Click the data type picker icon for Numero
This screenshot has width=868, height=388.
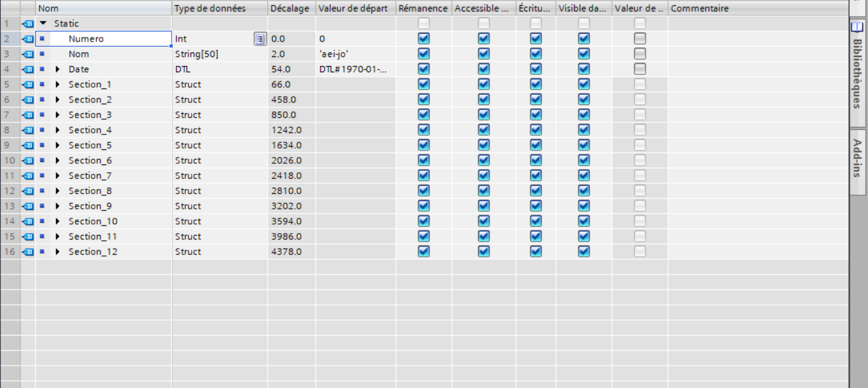coord(259,39)
